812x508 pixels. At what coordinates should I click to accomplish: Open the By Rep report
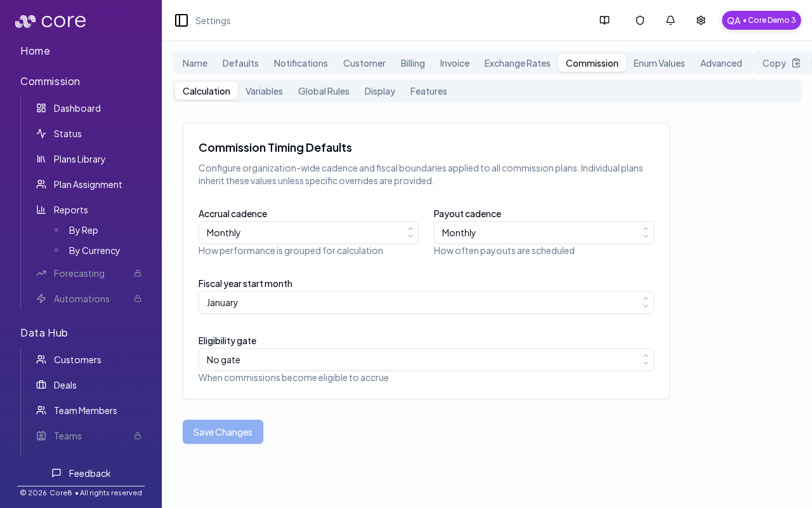[84, 230]
